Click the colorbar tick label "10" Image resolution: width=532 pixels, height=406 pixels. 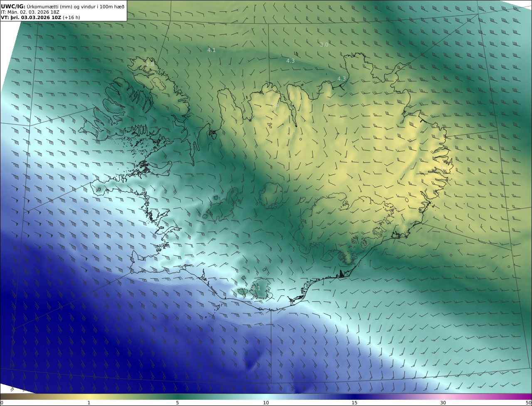(x=266, y=403)
